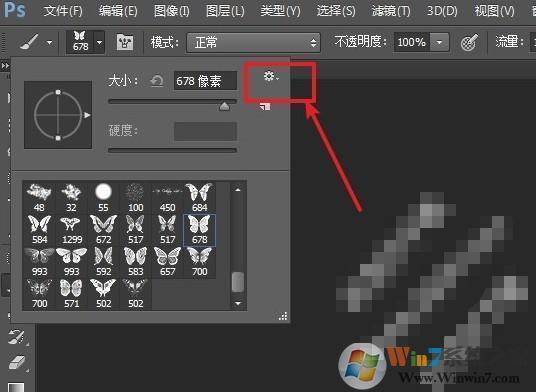Open the brush picker gear settings menu
The height and width of the screenshot is (392, 536).
click(271, 76)
